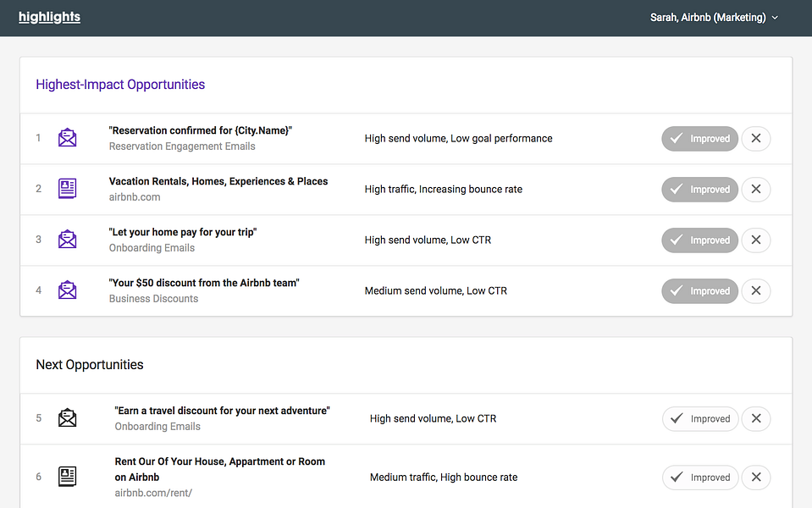Dismiss "Let your home pay for your trip" with X

click(756, 240)
